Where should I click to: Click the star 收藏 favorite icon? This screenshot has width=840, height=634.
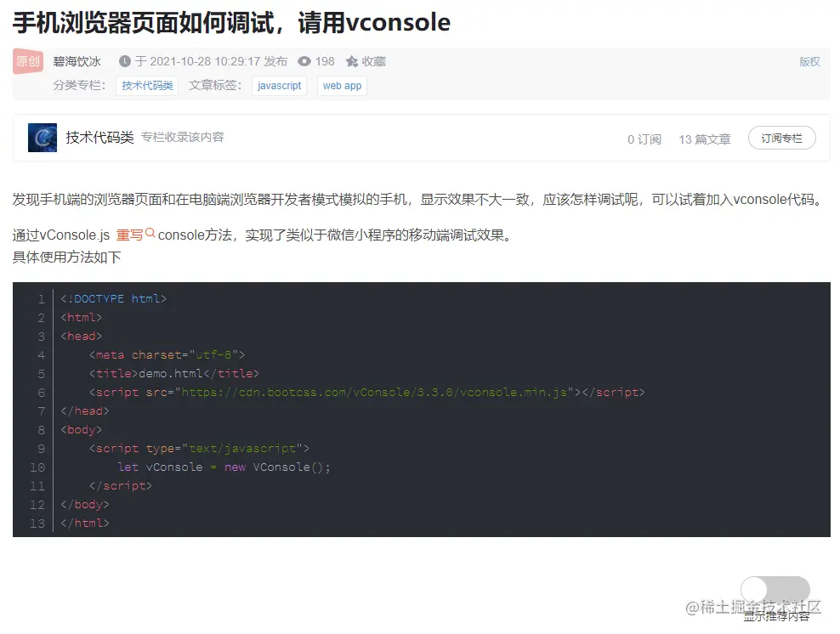coord(352,61)
